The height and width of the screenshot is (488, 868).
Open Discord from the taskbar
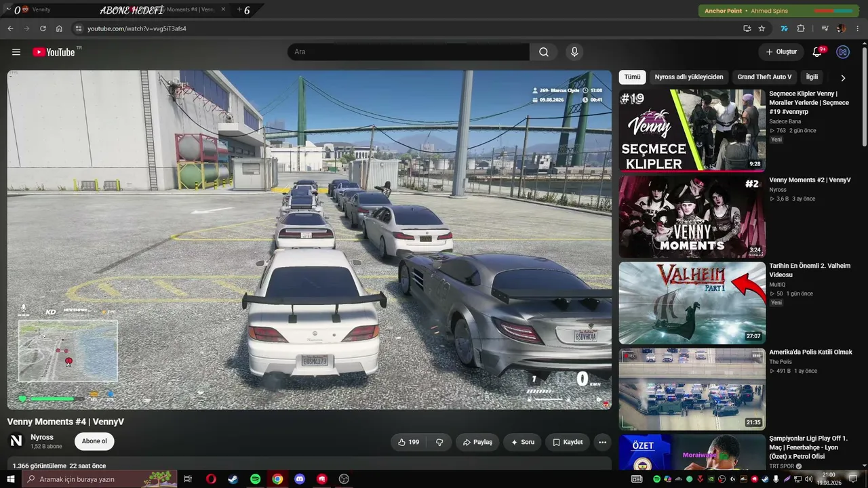(300, 479)
